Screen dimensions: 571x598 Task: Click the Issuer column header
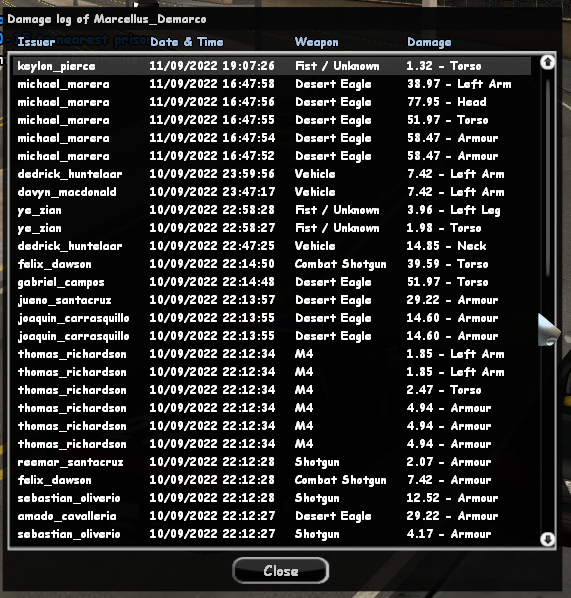click(x=36, y=42)
